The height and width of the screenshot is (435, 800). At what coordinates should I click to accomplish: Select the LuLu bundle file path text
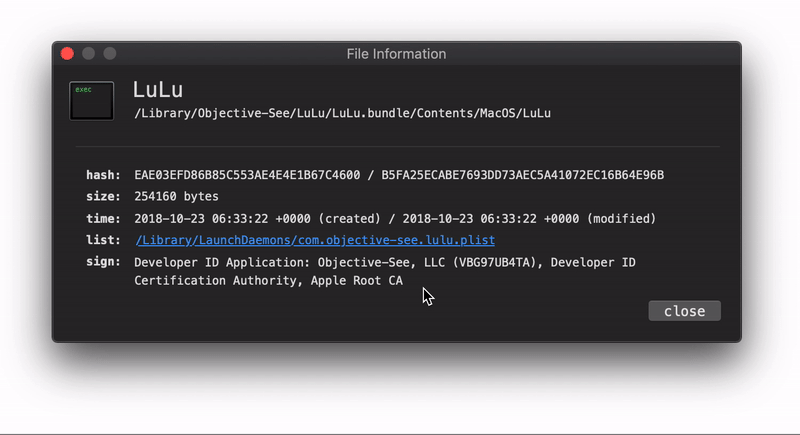tap(342, 113)
